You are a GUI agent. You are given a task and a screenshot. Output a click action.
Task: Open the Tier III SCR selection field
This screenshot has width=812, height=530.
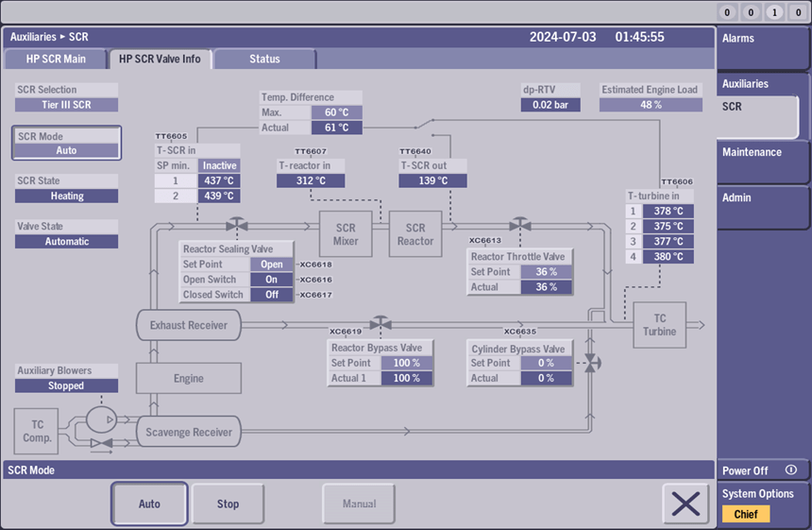(66, 105)
